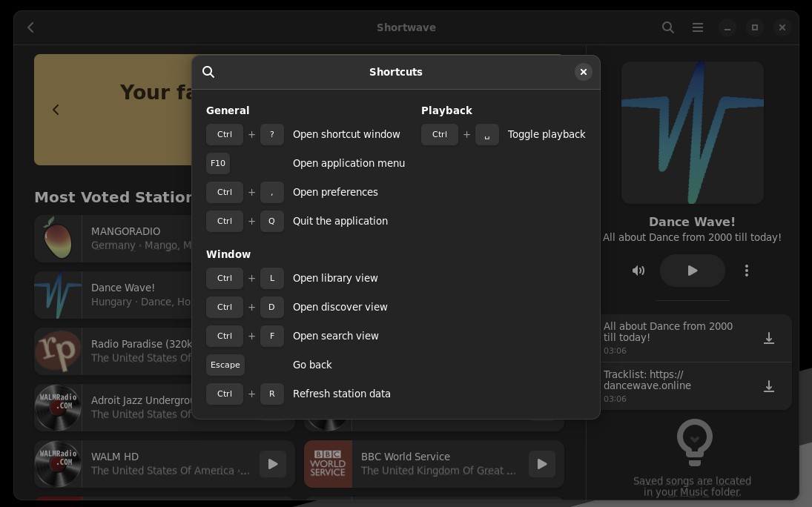Click the Dance Wave! title in player
The width and height of the screenshot is (812, 507).
click(x=692, y=222)
